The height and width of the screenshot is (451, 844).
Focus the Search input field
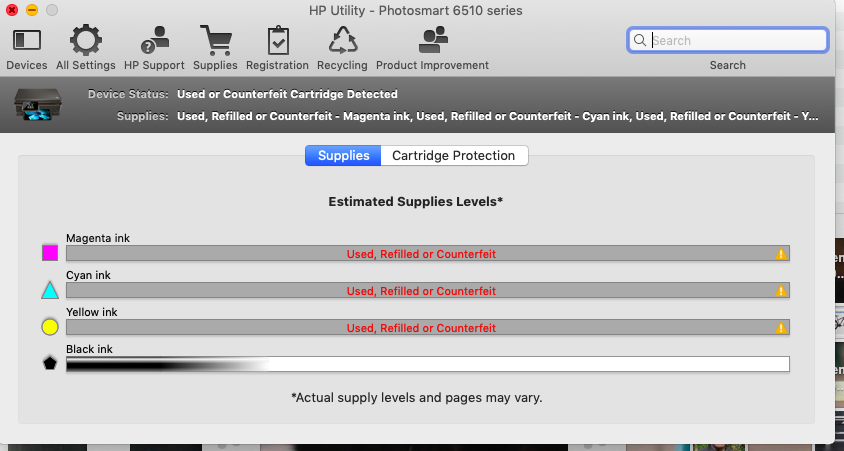tap(728, 40)
